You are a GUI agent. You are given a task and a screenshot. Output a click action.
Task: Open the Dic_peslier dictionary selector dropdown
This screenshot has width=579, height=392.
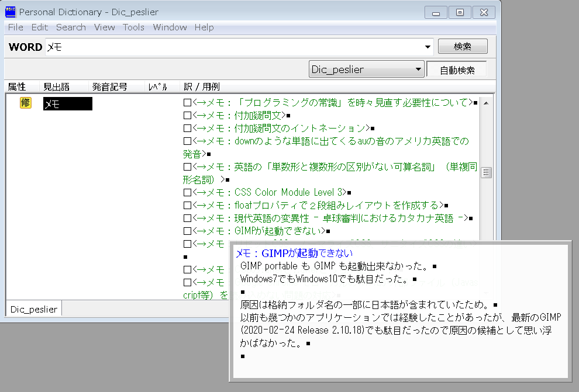pos(418,69)
